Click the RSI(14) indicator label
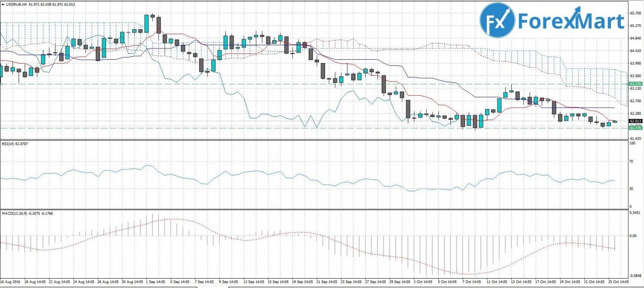Viewport: 644px width, 288px height. click(x=9, y=144)
